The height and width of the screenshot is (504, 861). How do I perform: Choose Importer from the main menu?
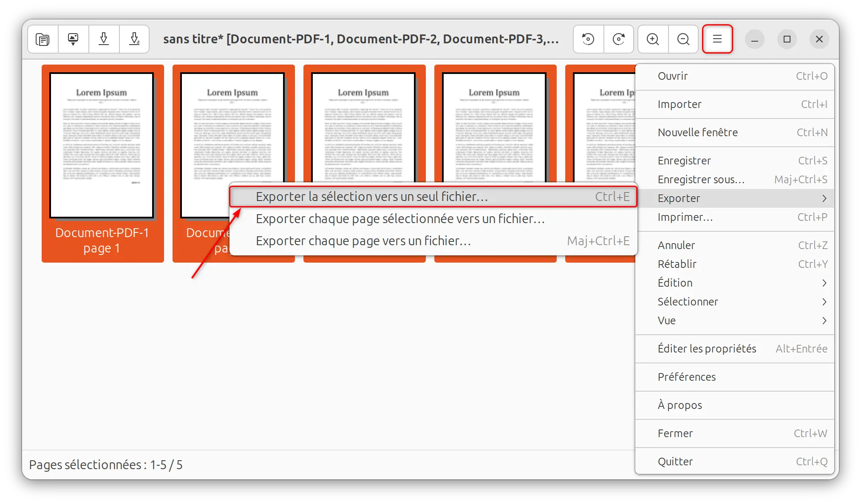coord(735,104)
